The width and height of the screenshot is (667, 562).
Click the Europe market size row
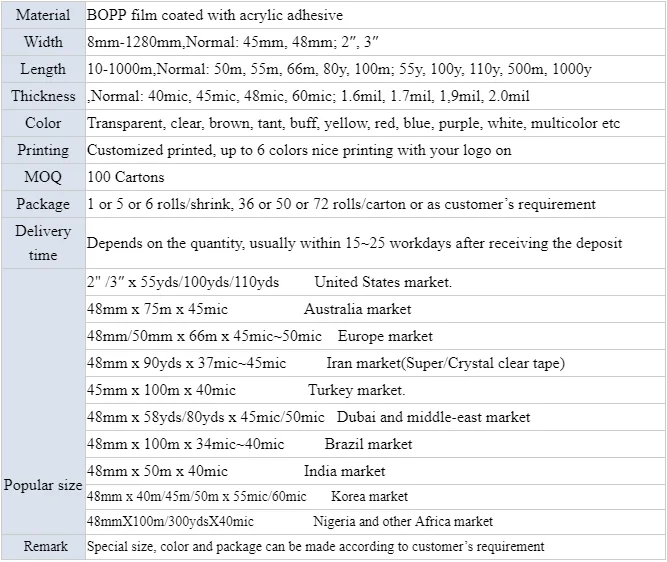pos(260,337)
